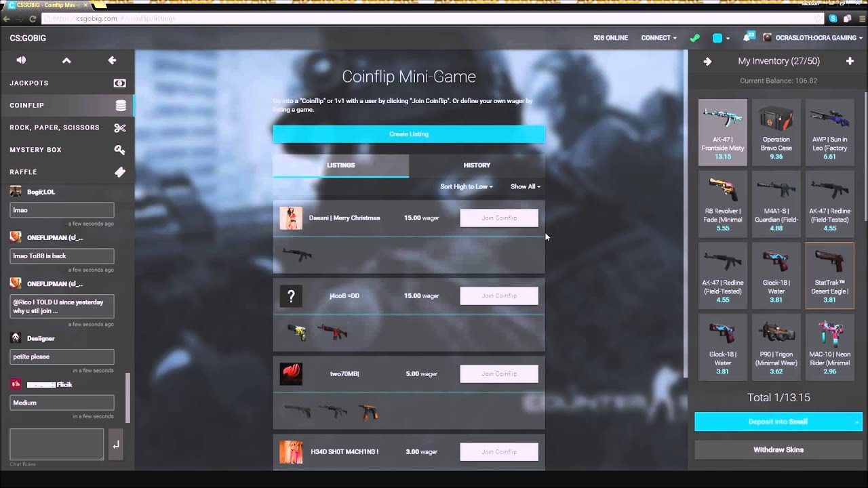Click the AK-47 skin in Dasani's listing

coord(297,255)
